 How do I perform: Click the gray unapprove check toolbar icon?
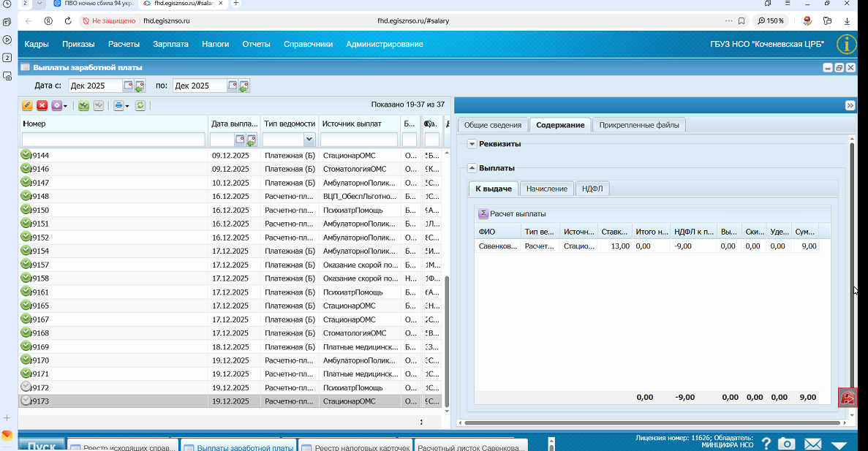[99, 105]
